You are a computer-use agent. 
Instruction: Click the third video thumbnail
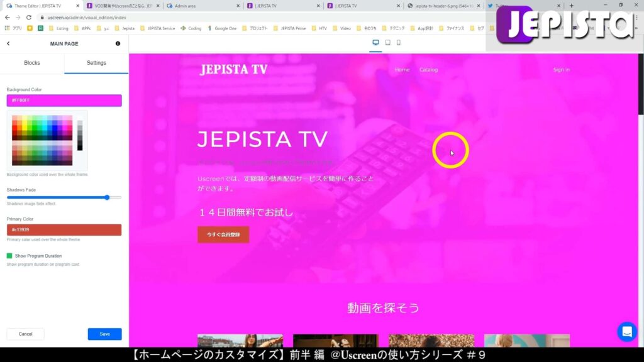point(431,341)
